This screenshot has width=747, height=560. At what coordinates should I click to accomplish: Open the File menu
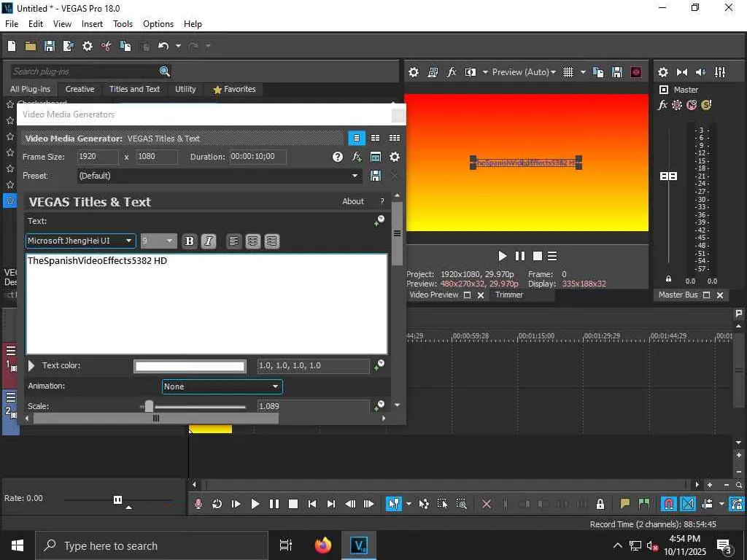pos(12,24)
